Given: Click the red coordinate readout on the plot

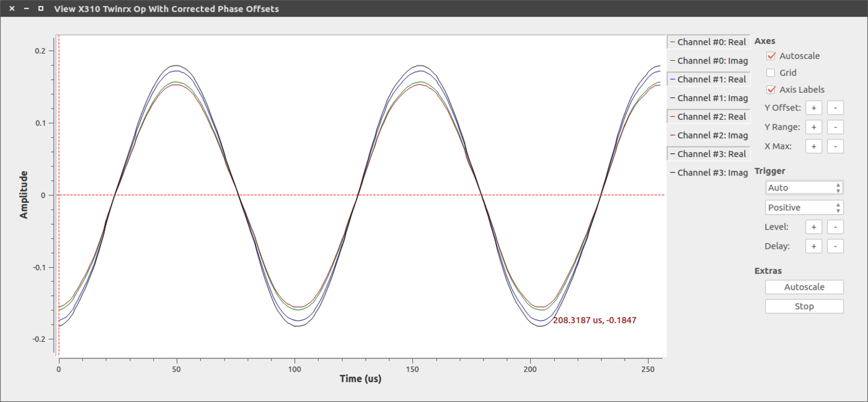Looking at the screenshot, I should pyautogui.click(x=595, y=320).
